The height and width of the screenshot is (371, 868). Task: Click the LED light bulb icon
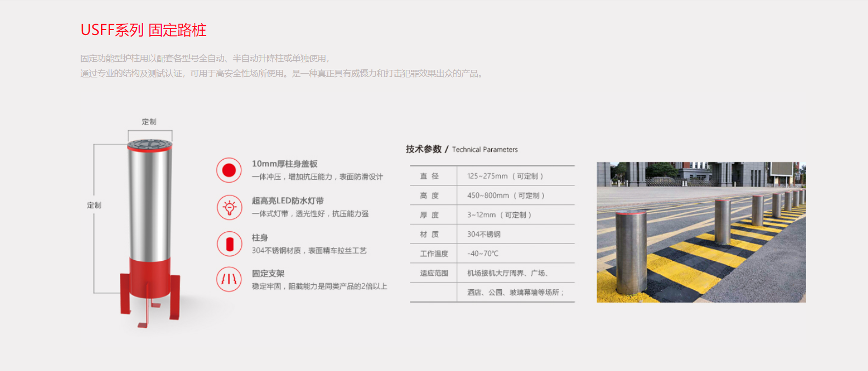click(x=229, y=208)
